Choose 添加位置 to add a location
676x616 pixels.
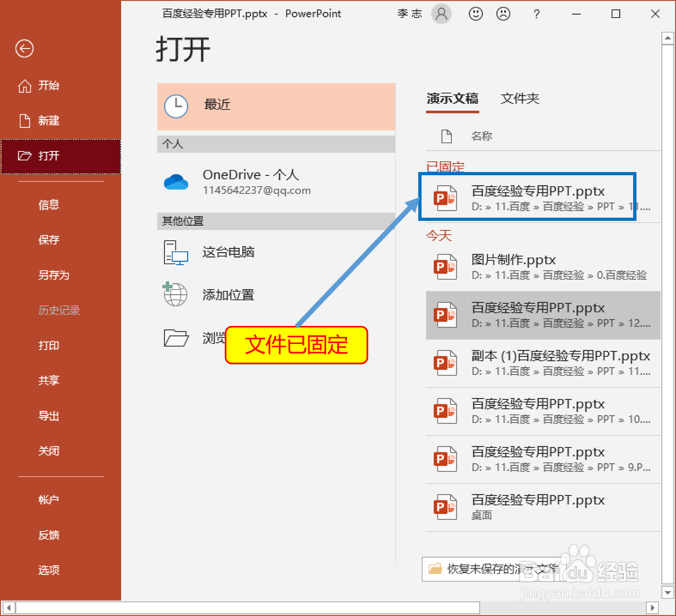coord(175,295)
